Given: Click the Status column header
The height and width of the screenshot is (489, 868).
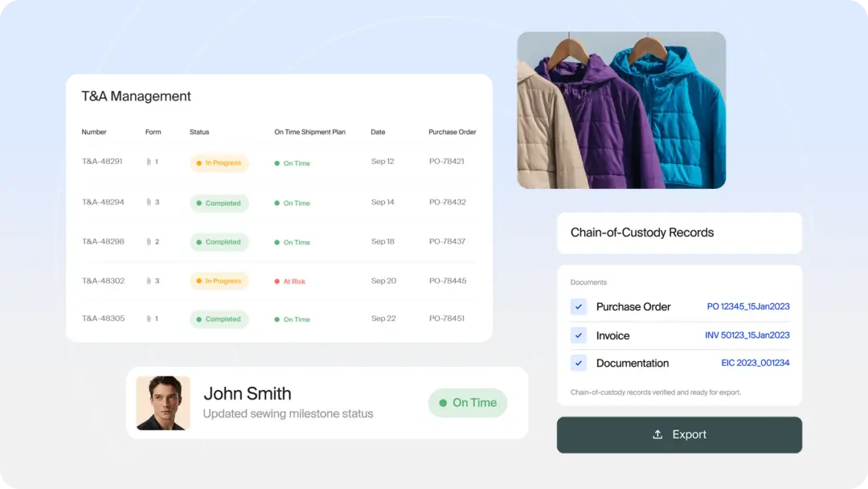Looking at the screenshot, I should [x=199, y=132].
